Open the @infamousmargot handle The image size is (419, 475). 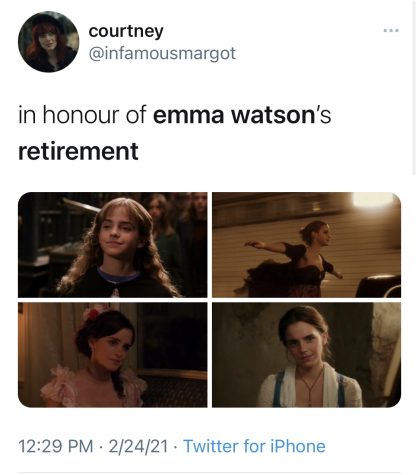[x=162, y=53]
